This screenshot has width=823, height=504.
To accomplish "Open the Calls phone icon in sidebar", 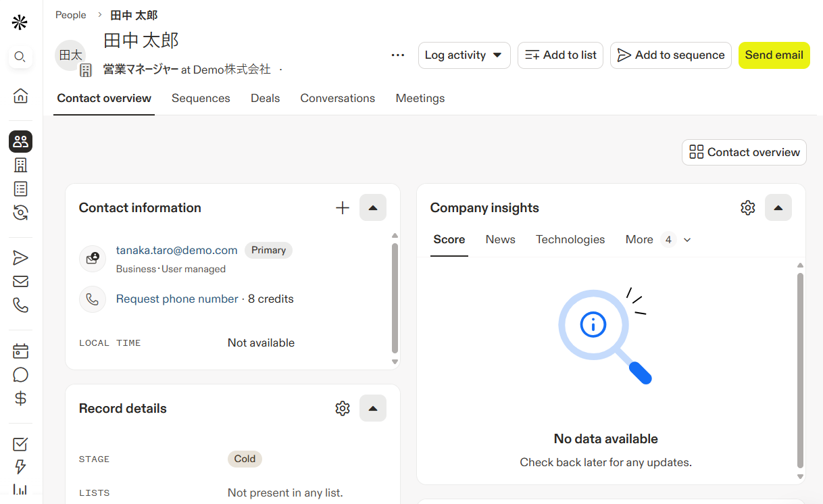I will tap(20, 305).
